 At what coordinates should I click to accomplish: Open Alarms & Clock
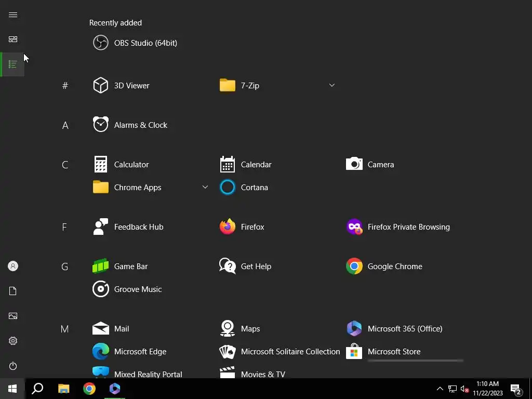130,125
